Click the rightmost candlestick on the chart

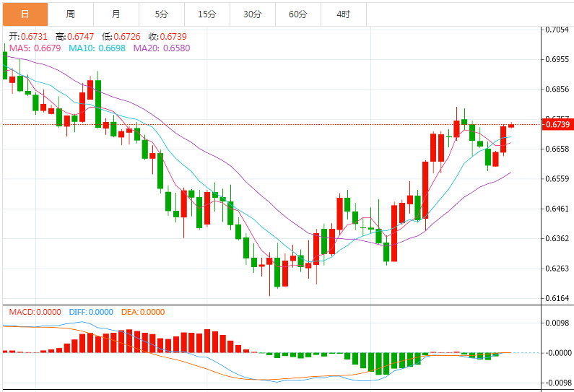coord(512,125)
